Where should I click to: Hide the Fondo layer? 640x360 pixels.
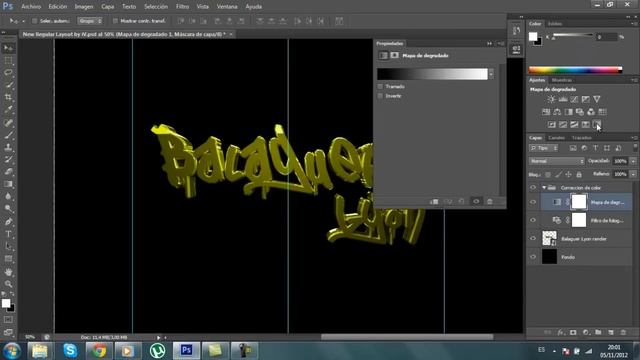[533, 257]
